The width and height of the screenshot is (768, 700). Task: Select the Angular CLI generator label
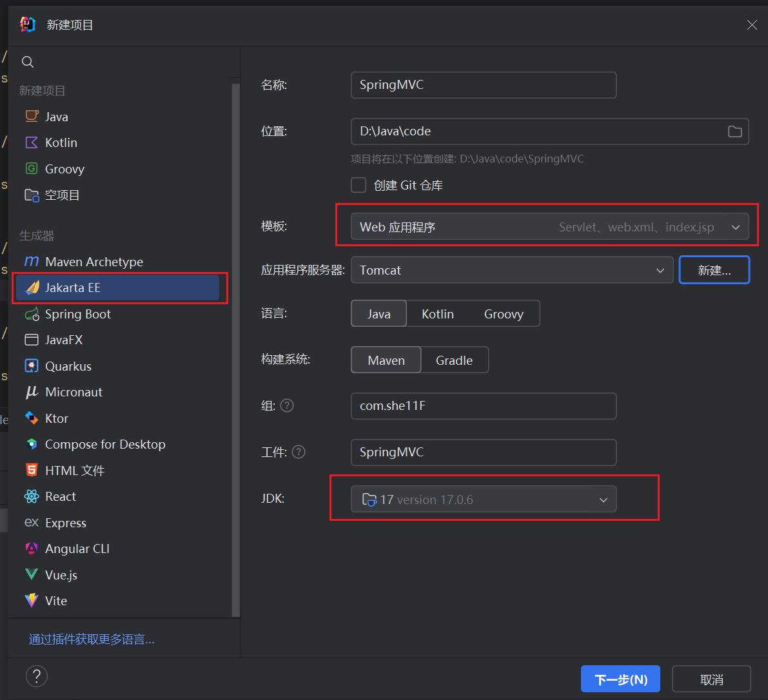pos(77,549)
